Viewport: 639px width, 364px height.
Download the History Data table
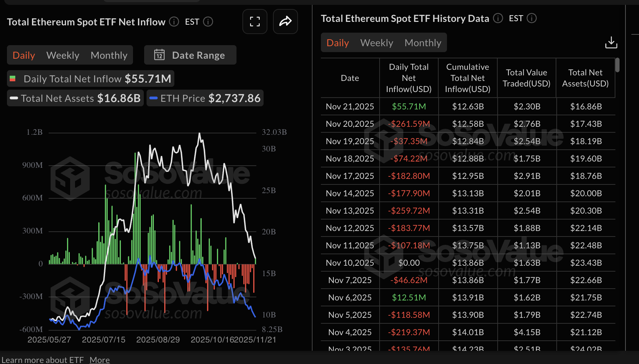click(611, 42)
